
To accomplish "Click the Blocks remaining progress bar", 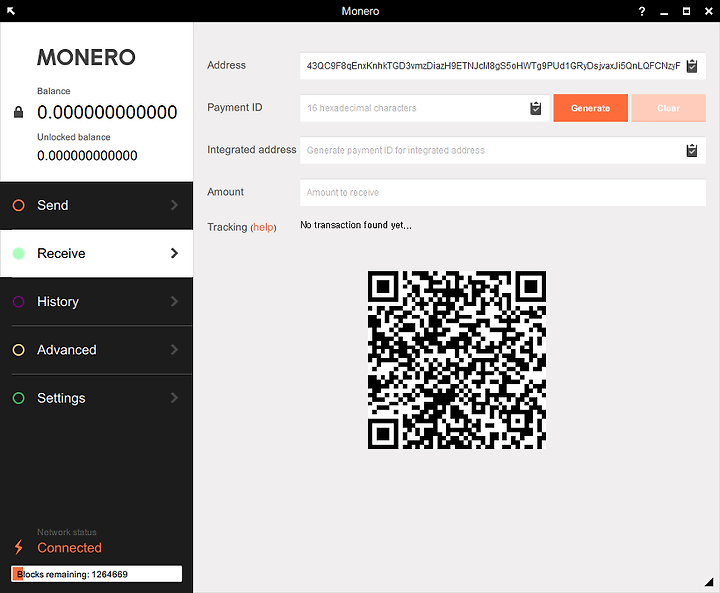I will (96, 574).
